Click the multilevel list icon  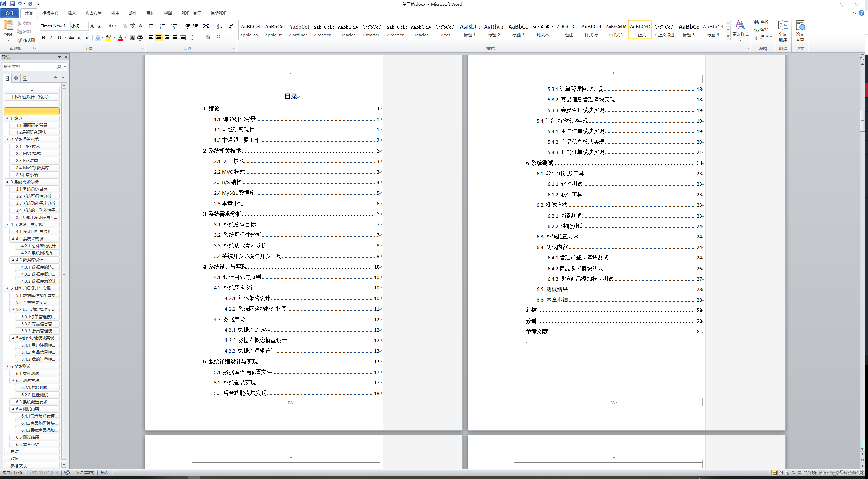(174, 26)
